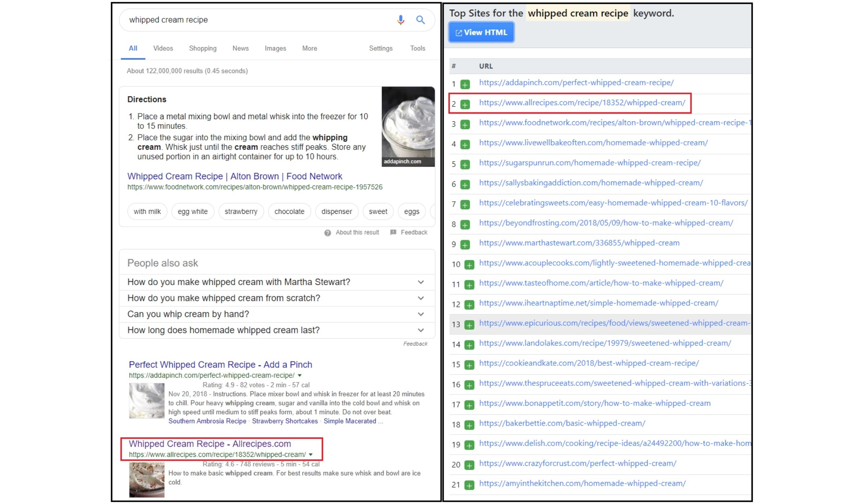This screenshot has height=504, width=864.
Task: Click the plus icon for delish row
Action: click(x=469, y=445)
